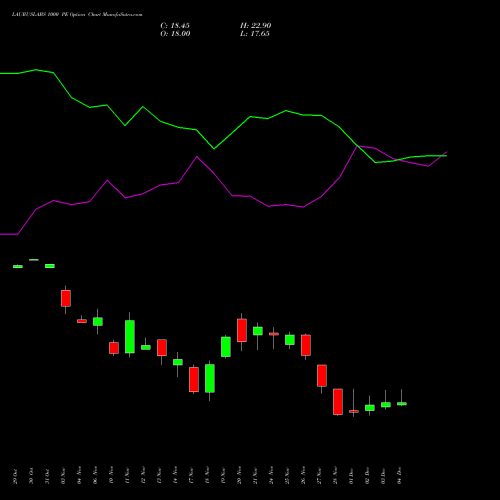
Task: Select the 19 Nov date label
Action: (x=223, y=476)
